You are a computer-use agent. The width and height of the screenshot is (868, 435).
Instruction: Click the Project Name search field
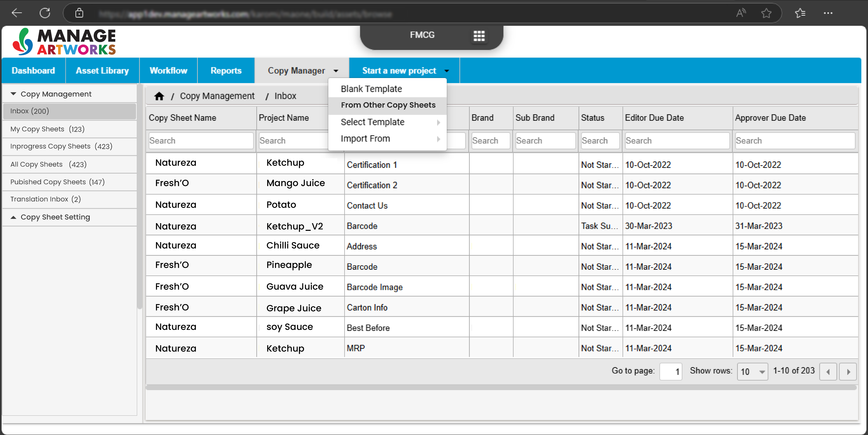pos(293,140)
